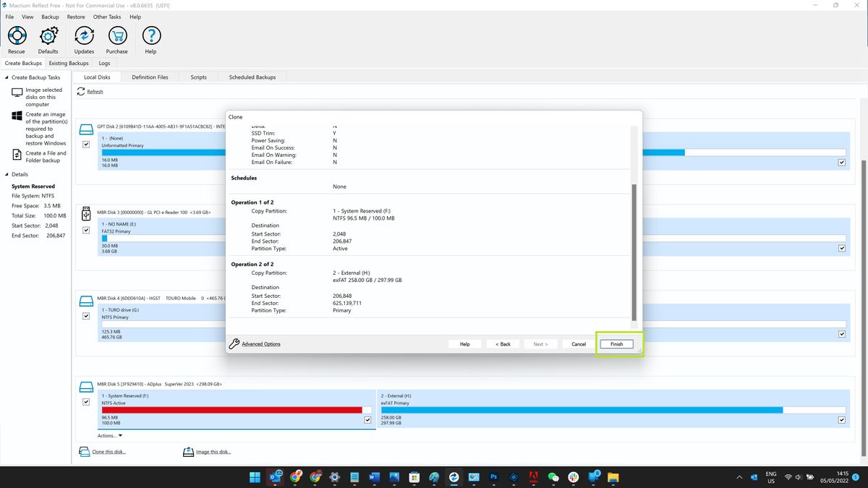Screen dimensions: 868x488
Task: Select the Image selected disks task icon
Action: [x=16, y=93]
